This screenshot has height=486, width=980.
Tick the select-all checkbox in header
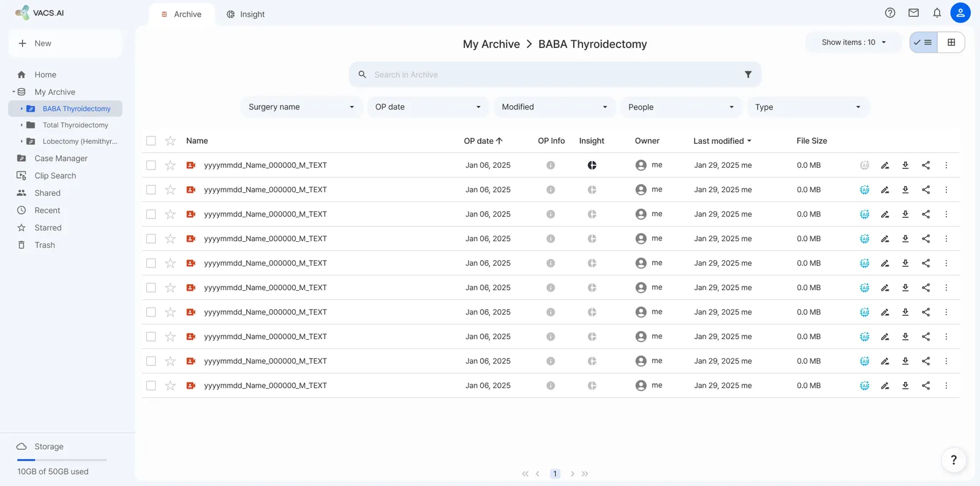pos(151,141)
